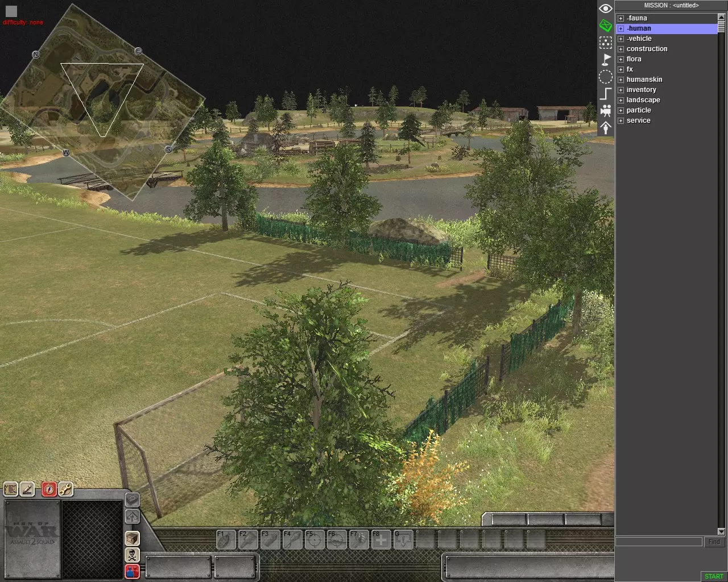Click the entity list scrollbar thumb
Image resolution: width=728 pixels, height=582 pixels.
pos(722,28)
